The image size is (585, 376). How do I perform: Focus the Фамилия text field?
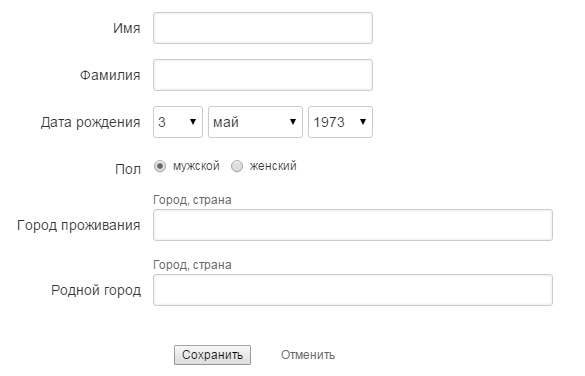[263, 75]
